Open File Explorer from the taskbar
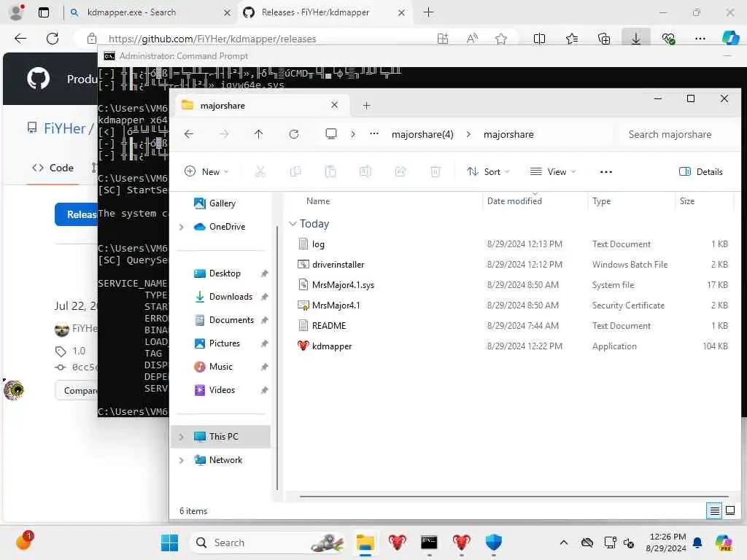 [365, 542]
